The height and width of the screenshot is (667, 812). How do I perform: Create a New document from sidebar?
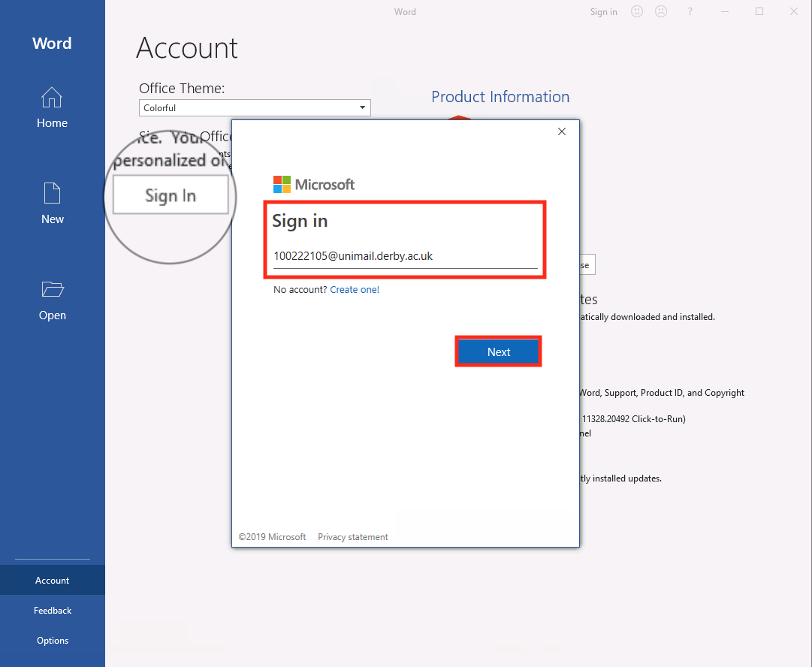pyautogui.click(x=52, y=204)
